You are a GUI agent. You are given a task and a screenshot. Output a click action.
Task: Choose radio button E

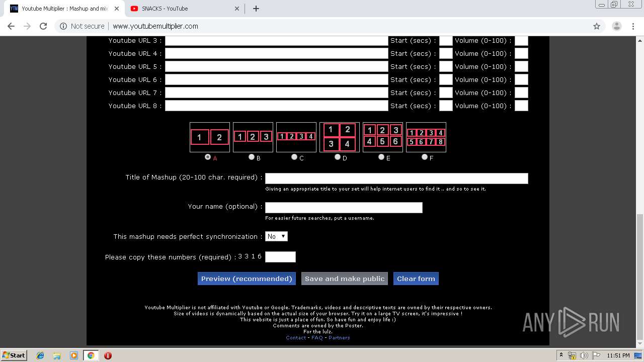381,157
